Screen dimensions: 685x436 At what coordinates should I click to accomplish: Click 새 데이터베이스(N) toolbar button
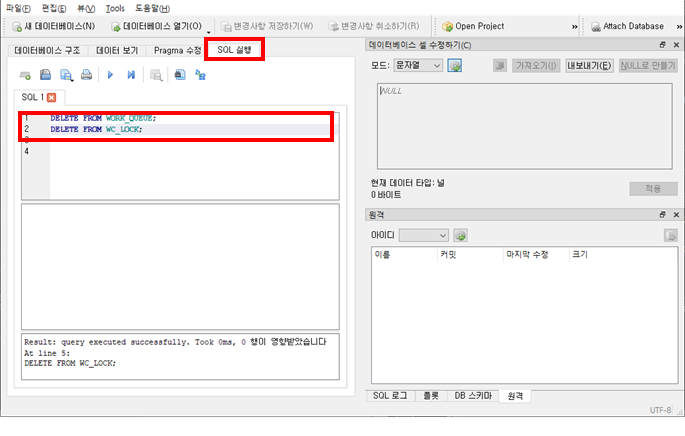click(53, 26)
